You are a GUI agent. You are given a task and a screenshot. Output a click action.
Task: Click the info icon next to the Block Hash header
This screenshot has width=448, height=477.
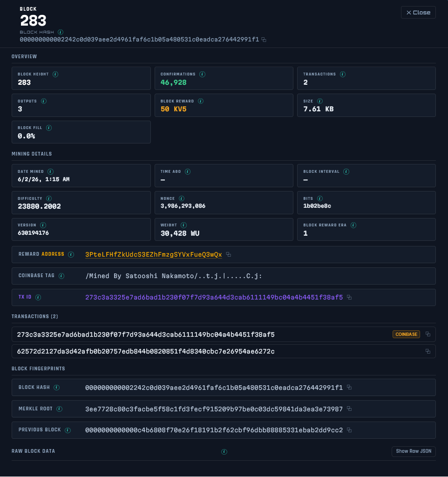tap(61, 32)
